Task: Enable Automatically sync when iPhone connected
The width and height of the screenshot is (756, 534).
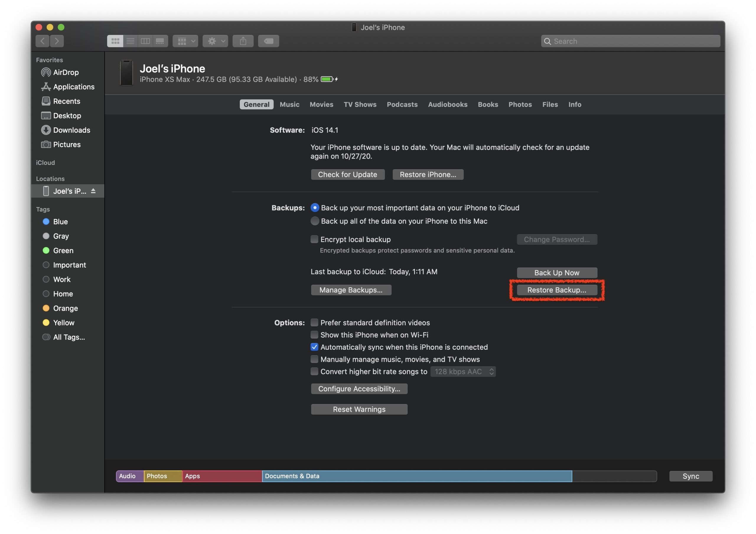Action: tap(314, 347)
